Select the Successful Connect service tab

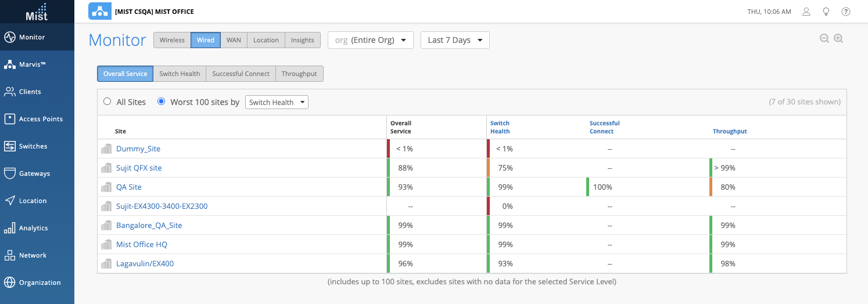click(x=241, y=74)
